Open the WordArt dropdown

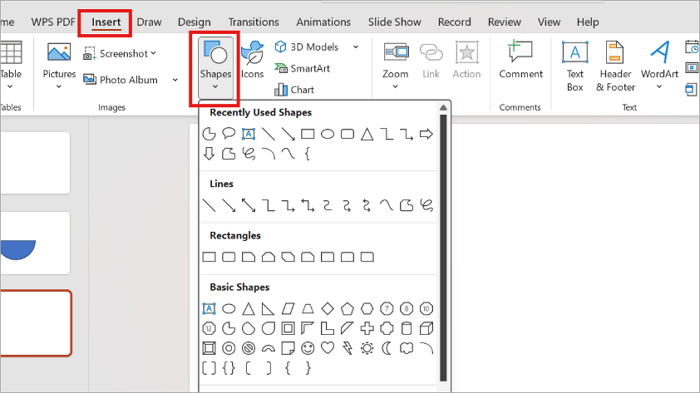pyautogui.click(x=659, y=66)
